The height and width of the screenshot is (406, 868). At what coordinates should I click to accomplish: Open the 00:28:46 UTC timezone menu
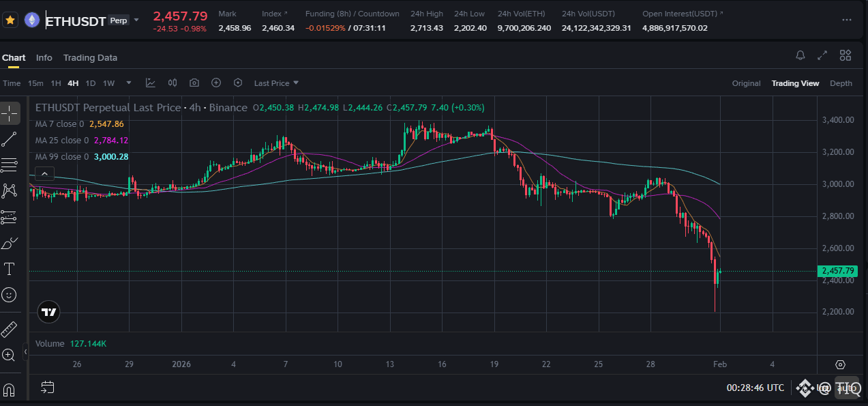coord(755,388)
